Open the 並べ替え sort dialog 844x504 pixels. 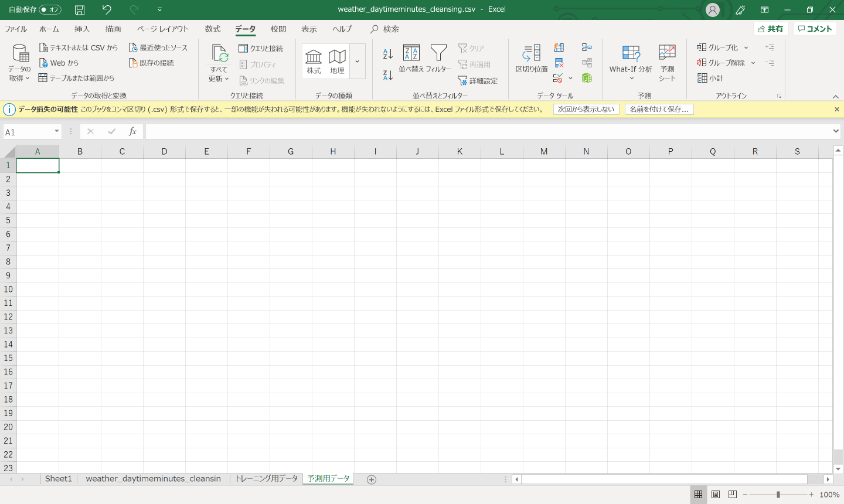pyautogui.click(x=411, y=59)
